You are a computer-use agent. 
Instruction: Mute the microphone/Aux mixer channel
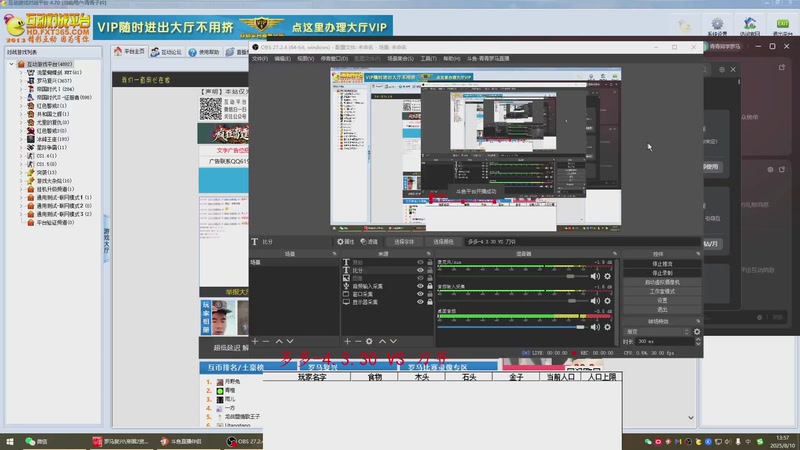[x=595, y=276]
